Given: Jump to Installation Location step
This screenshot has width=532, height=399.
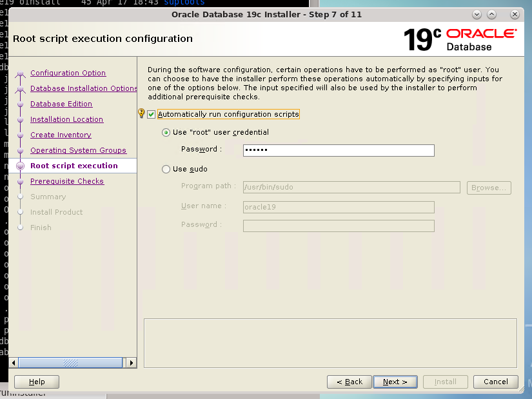Looking at the screenshot, I should pyautogui.click(x=66, y=119).
